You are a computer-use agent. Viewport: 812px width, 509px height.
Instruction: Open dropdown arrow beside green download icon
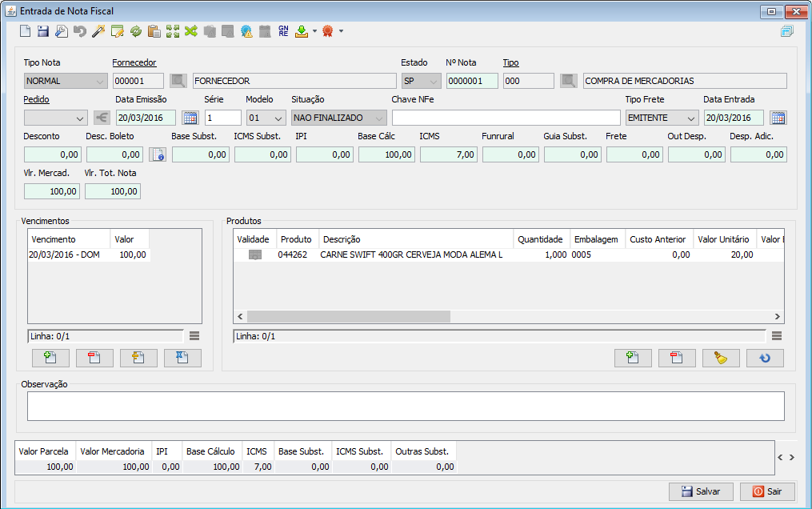pyautogui.click(x=314, y=31)
